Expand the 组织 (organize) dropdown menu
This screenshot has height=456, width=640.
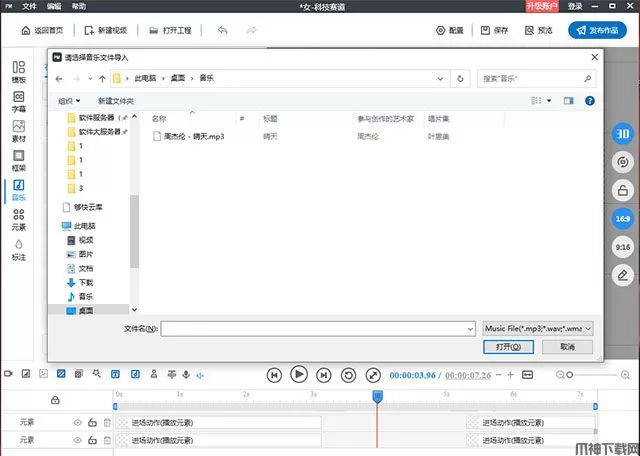point(69,101)
